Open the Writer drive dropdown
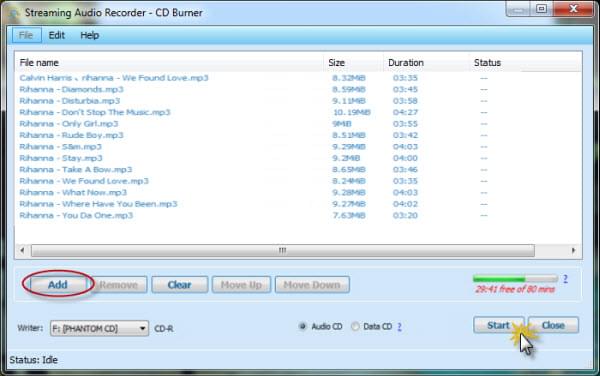Viewport: 600px width, 376px height. 99,328
